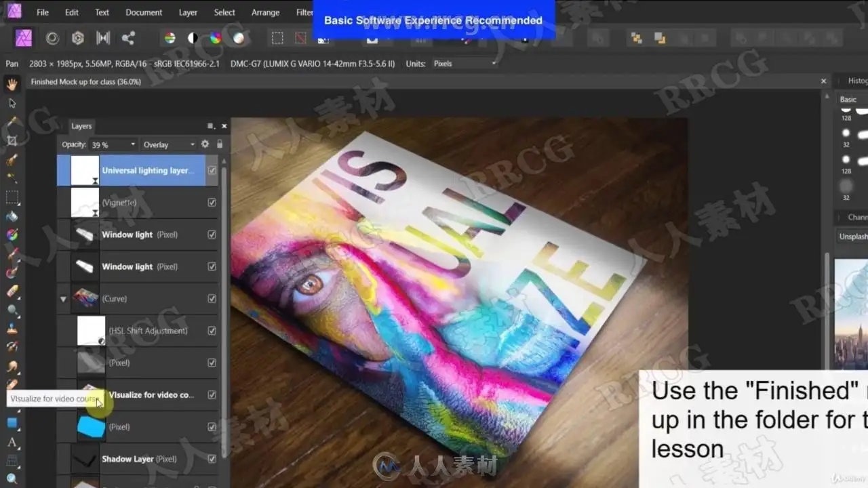868x488 pixels.
Task: Select the Rectangular Marquee tool
Action: point(12,197)
